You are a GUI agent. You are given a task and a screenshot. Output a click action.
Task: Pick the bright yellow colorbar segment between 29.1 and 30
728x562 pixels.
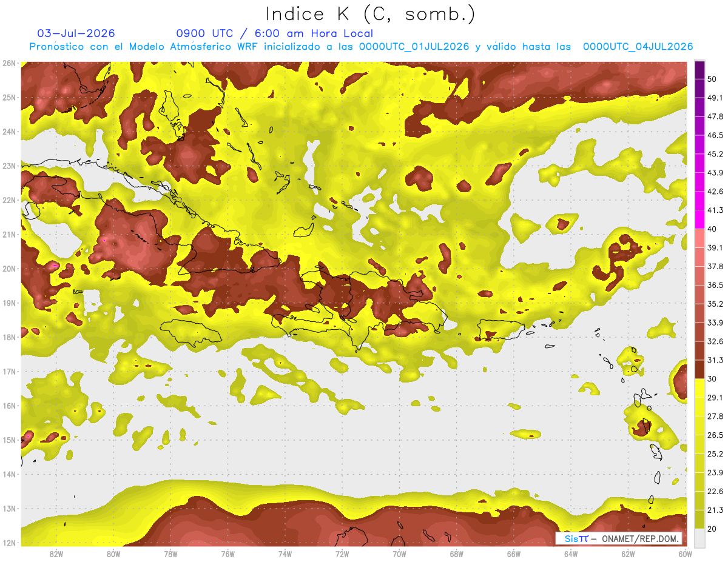(700, 388)
